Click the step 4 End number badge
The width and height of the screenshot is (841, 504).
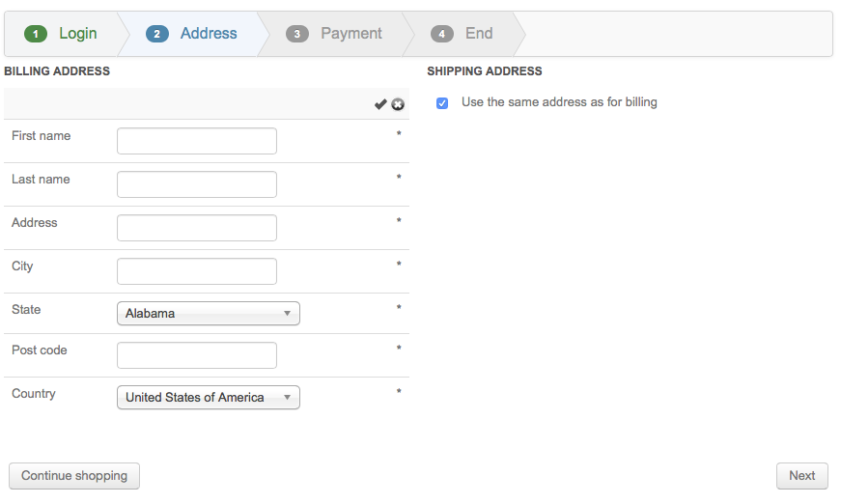pyautogui.click(x=442, y=34)
